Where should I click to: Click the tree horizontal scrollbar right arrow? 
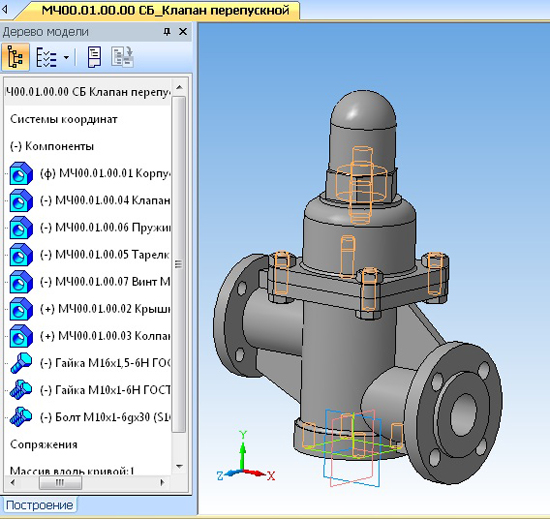click(162, 483)
